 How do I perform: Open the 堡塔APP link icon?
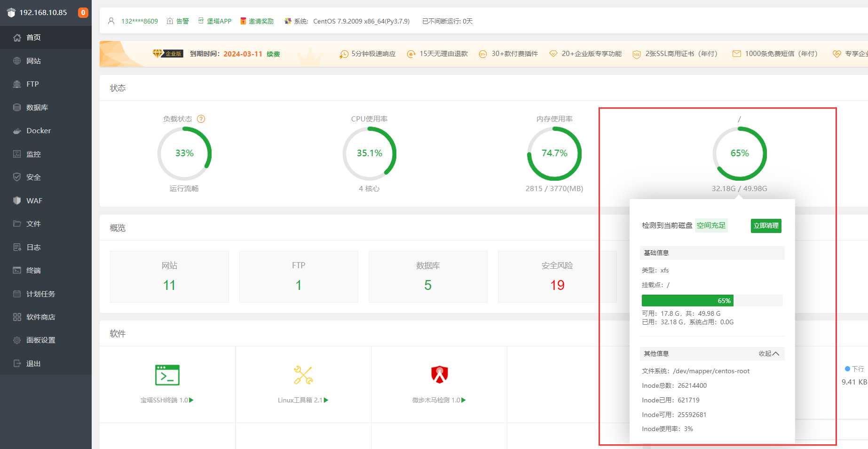tap(201, 21)
